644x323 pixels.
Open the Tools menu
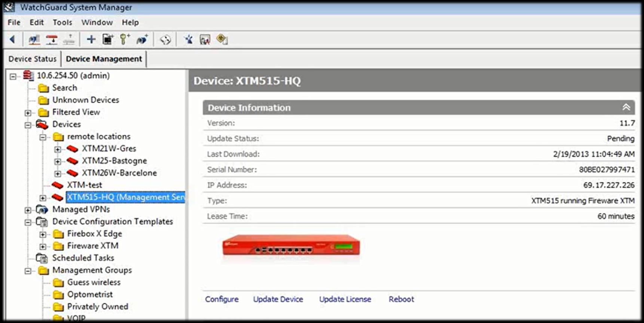(x=62, y=22)
